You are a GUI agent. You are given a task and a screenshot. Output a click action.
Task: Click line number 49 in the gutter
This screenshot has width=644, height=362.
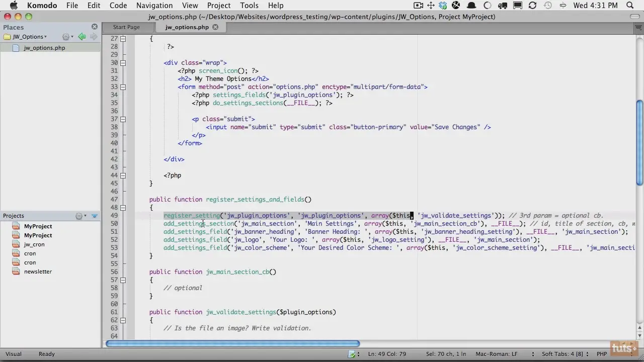[x=114, y=216]
